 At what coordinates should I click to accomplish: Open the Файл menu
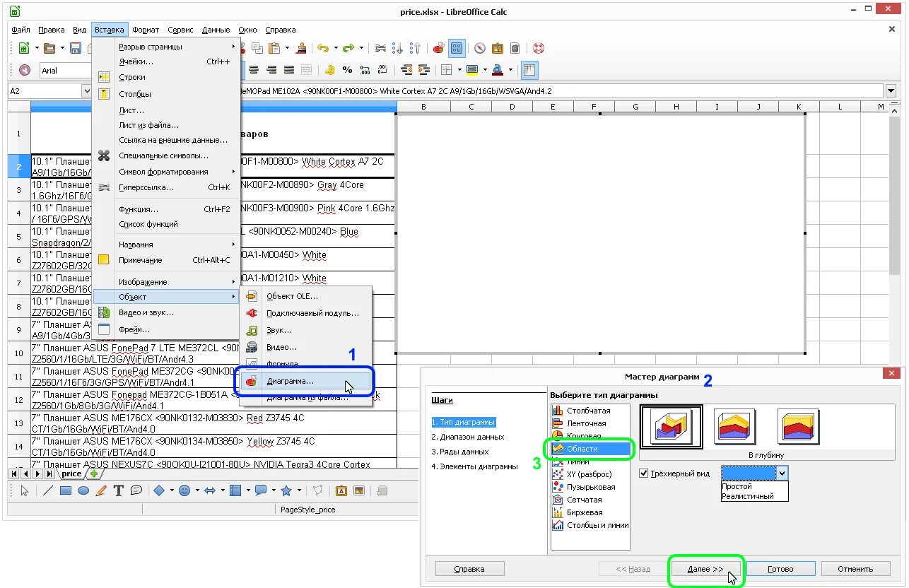pos(20,30)
